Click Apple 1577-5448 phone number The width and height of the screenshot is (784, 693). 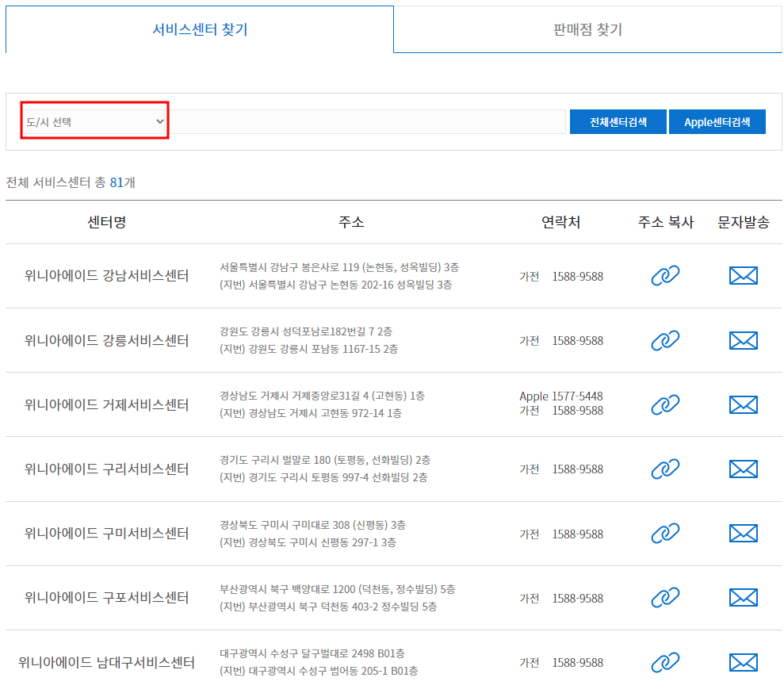pos(561,396)
